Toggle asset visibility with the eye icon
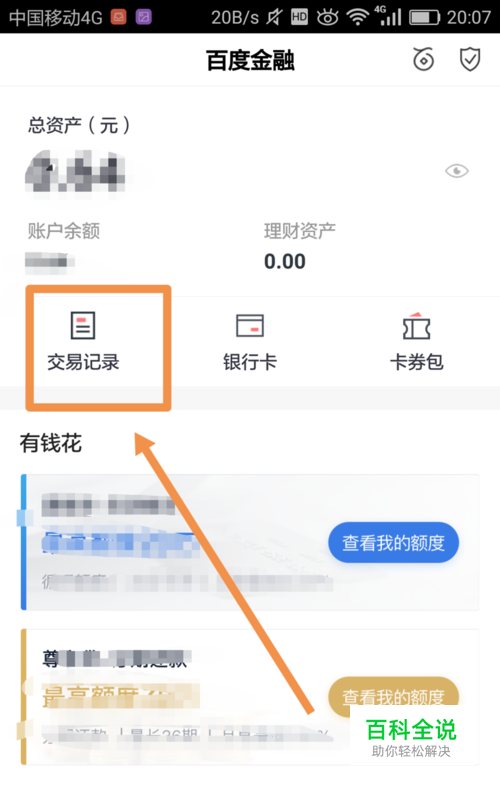Image resolution: width=500 pixels, height=790 pixels. 457,171
